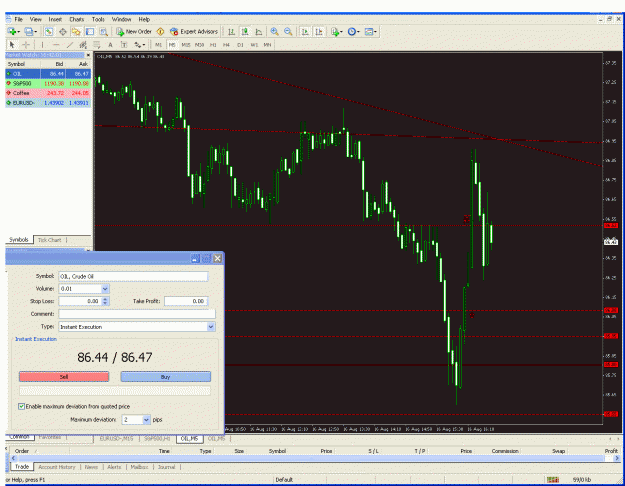
Task: Select the Trendline drawing tool
Action: 70,45
